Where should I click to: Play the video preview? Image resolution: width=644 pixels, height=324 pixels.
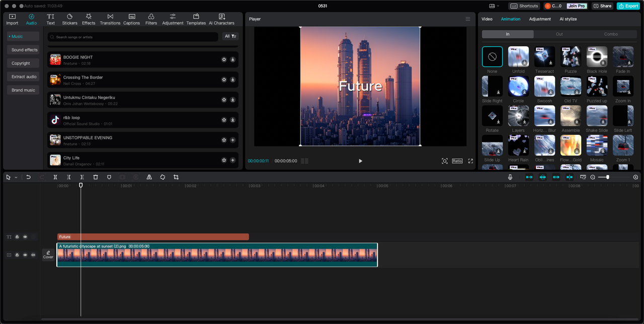(360, 161)
